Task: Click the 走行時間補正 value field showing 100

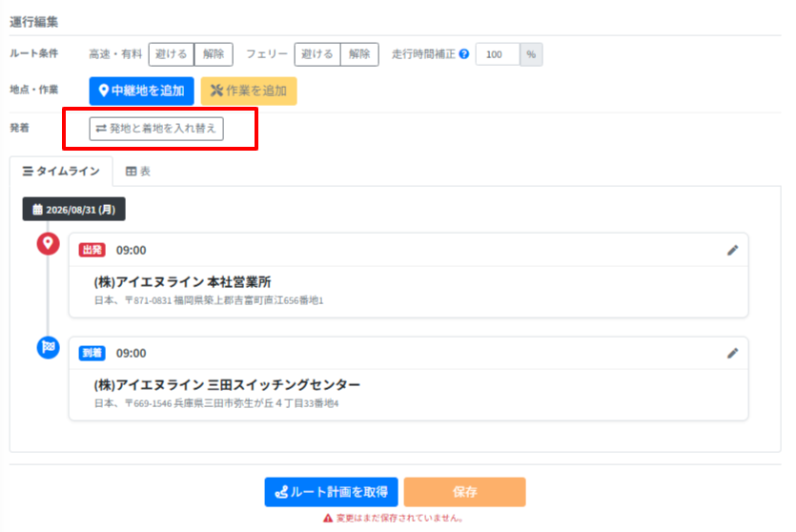Action: click(x=498, y=54)
